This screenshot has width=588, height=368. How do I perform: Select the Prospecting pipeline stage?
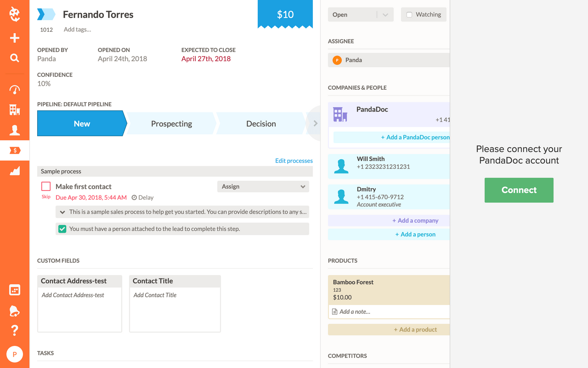point(171,123)
